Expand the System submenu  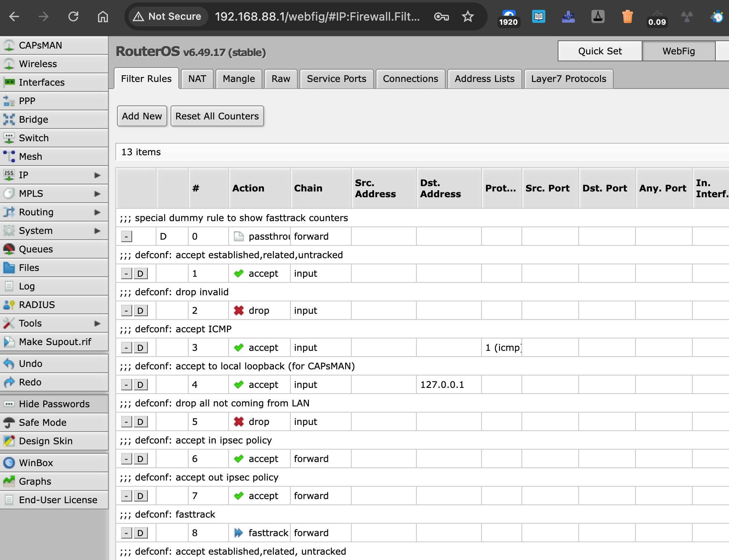pyautogui.click(x=97, y=231)
